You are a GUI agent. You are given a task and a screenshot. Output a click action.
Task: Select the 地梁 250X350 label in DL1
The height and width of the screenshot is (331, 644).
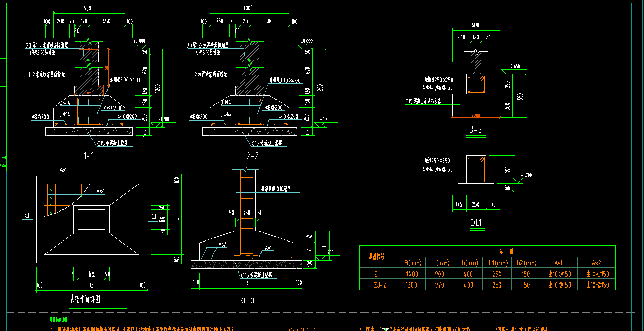438,161
